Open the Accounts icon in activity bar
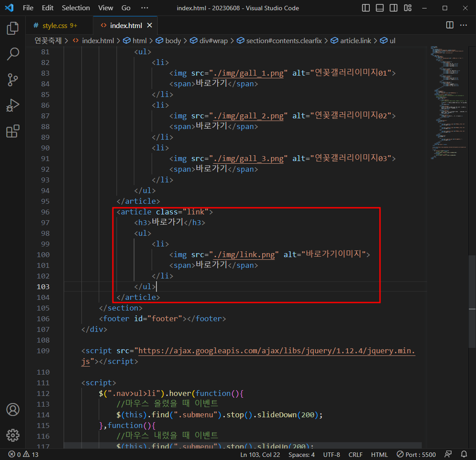476x460 pixels. tap(13, 410)
